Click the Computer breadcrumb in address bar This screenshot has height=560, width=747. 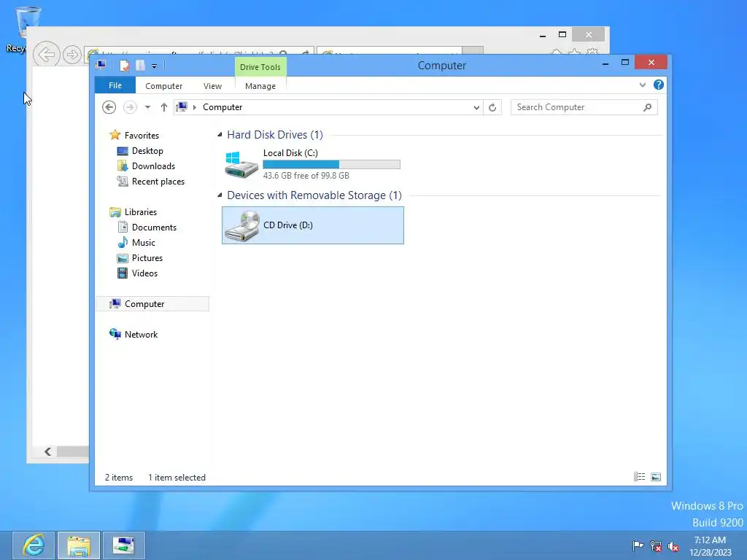[222, 107]
